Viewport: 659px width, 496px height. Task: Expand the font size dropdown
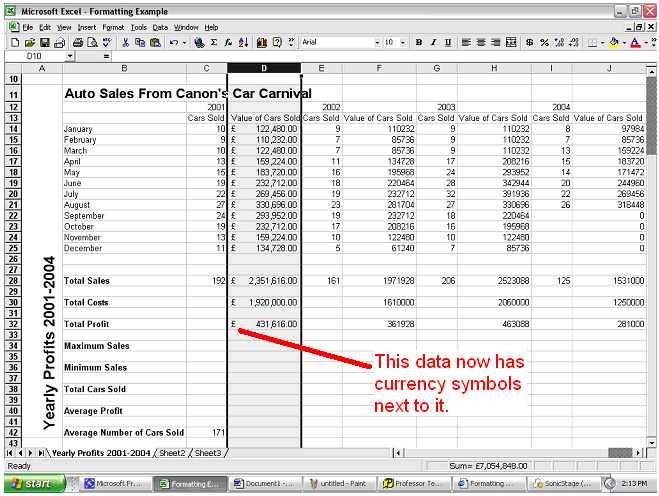[402, 43]
